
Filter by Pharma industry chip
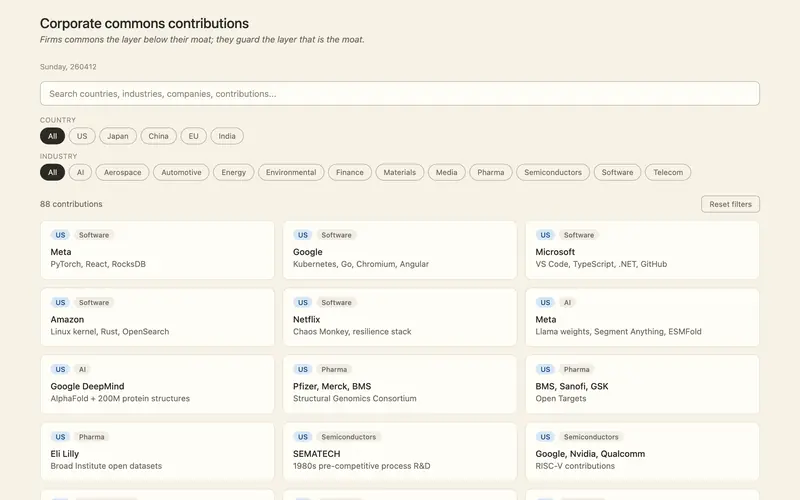[491, 172]
